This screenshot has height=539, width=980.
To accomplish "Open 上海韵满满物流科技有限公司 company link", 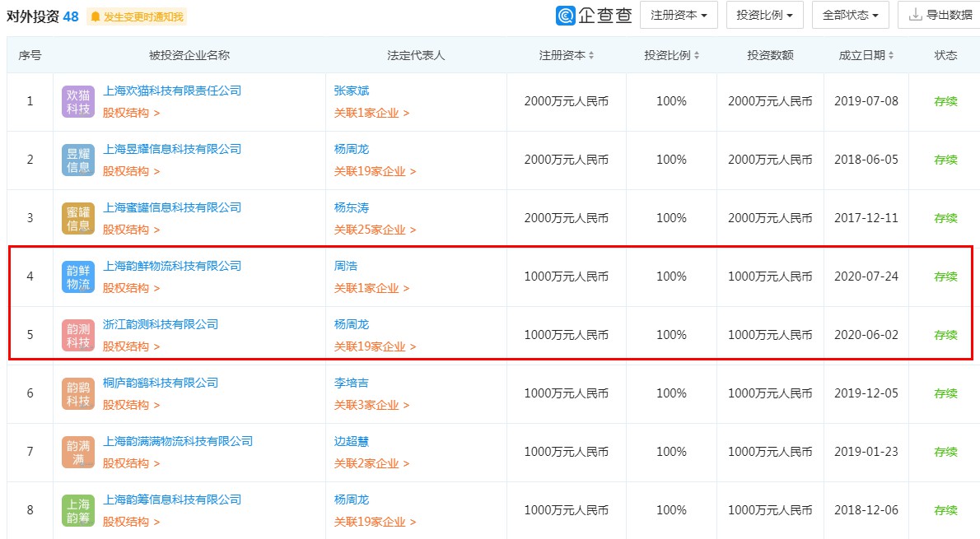I will click(178, 441).
